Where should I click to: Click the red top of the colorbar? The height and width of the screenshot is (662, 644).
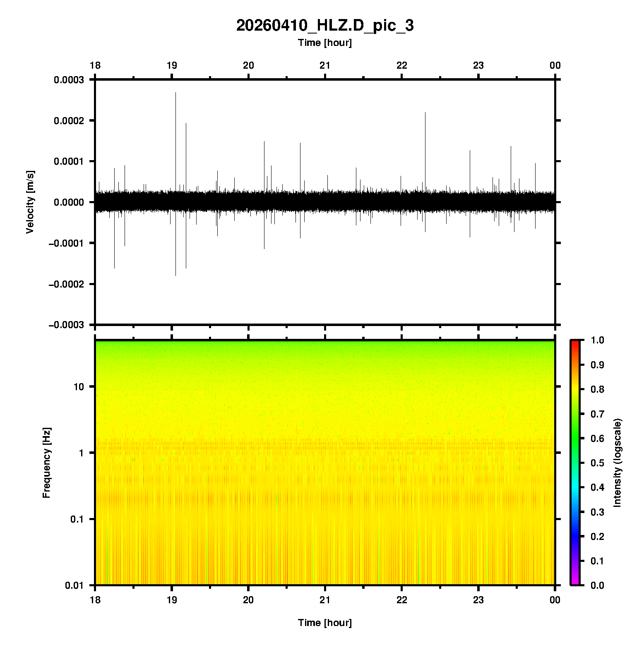point(574,343)
